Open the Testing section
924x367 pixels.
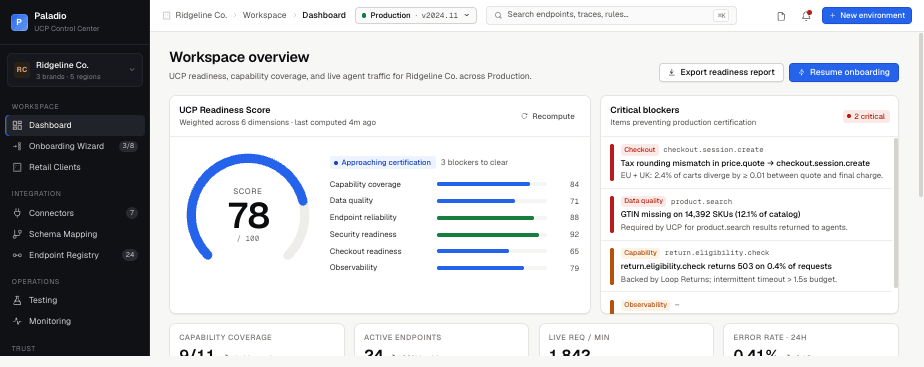click(x=75, y=300)
